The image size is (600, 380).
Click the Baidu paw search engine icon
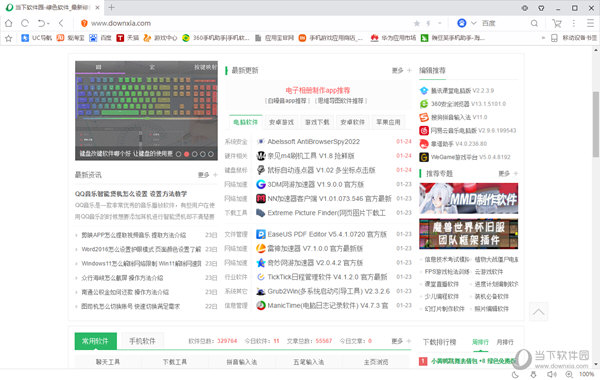[462, 23]
